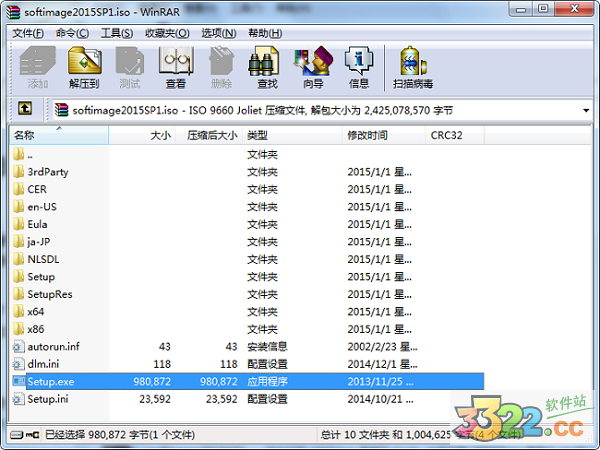Sort by the 大小 column header
The height and width of the screenshot is (450, 600).
(x=142, y=135)
